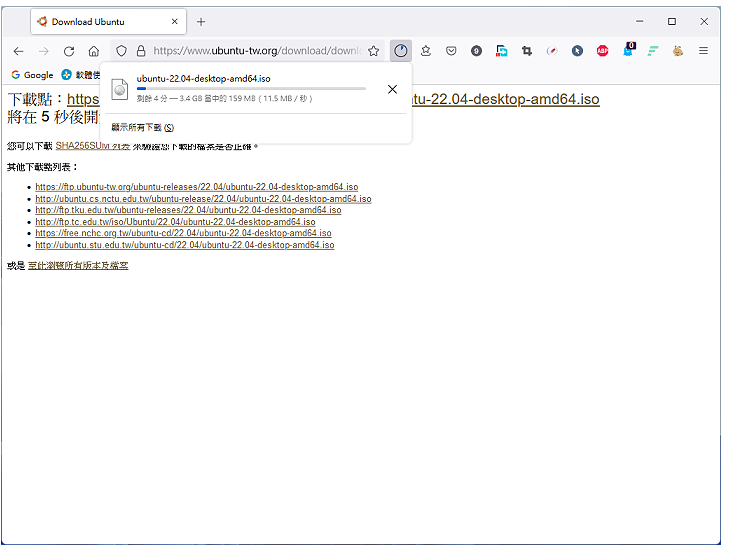737x550 pixels.
Task: Click the ISO download progress bar
Action: coord(251,88)
